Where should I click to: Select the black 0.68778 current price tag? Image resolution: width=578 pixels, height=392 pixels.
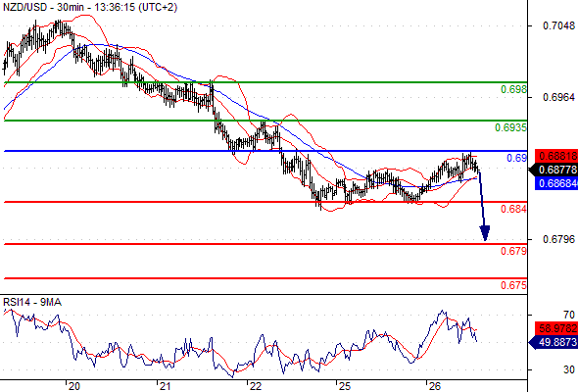coord(554,170)
